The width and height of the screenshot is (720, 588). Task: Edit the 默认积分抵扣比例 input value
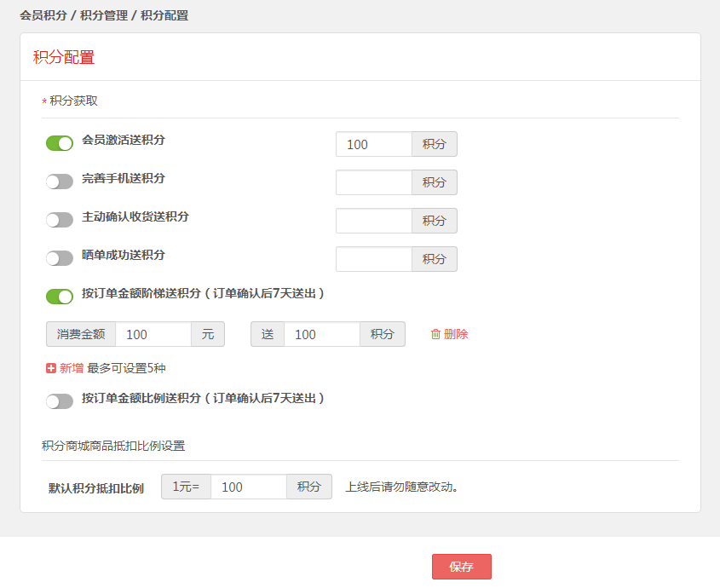(x=248, y=487)
